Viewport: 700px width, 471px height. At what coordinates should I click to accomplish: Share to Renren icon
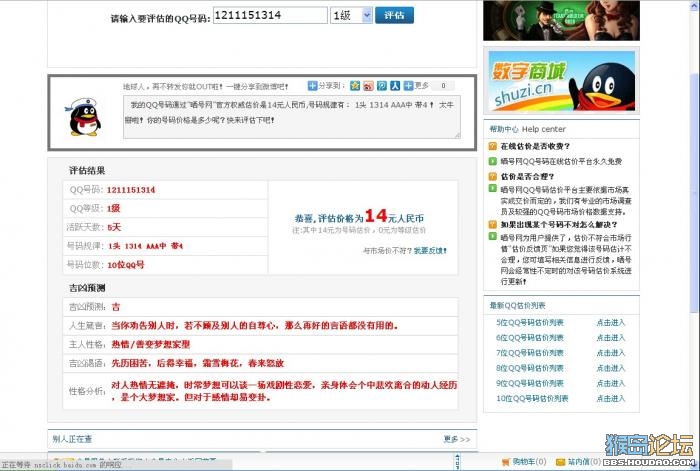(395, 86)
